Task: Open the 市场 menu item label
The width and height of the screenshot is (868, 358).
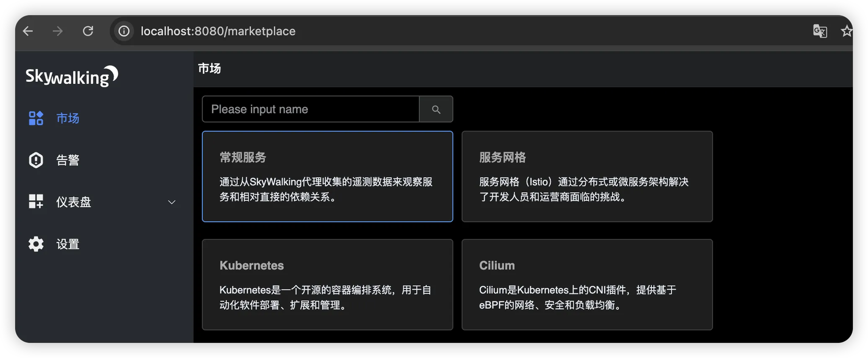Action: [68, 118]
